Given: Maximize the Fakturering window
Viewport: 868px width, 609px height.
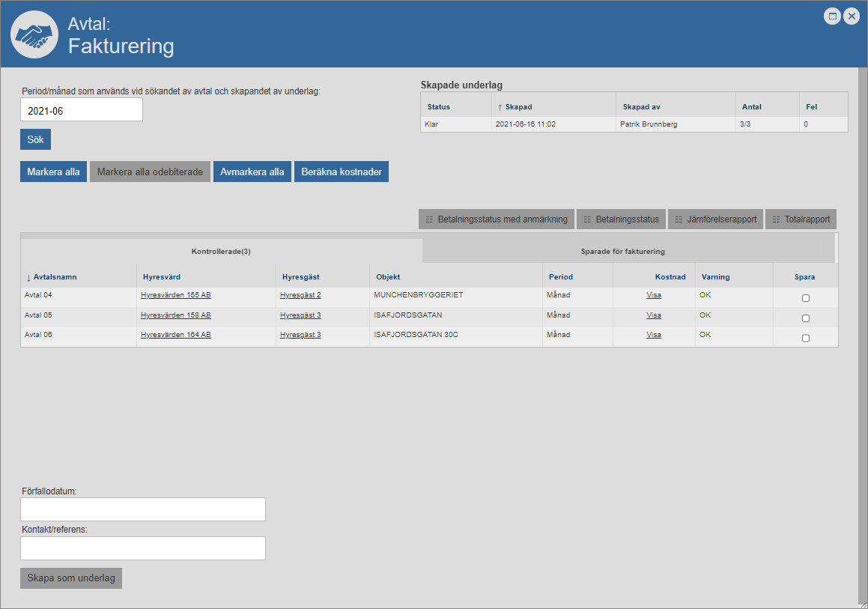Looking at the screenshot, I should point(832,16).
